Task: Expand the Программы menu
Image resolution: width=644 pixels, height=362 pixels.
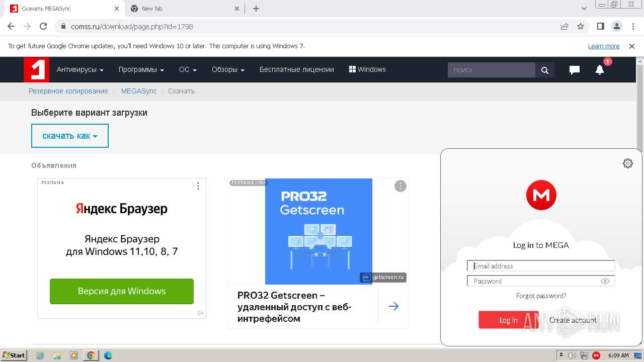Action: 141,70
